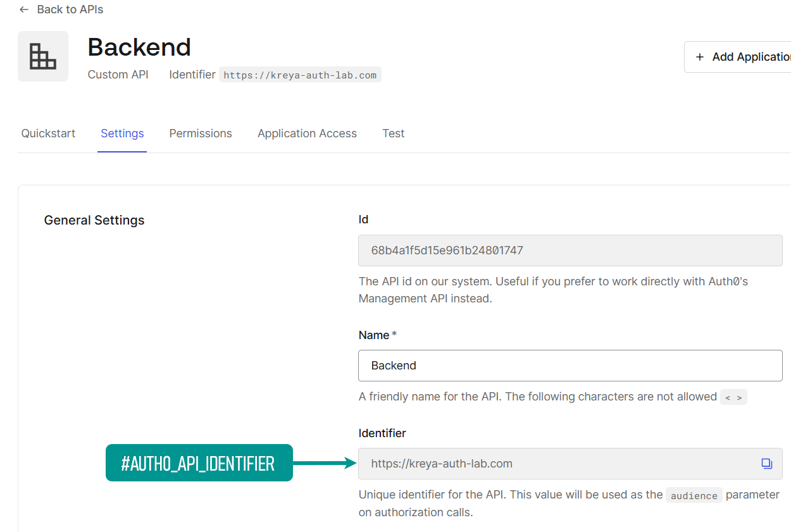This screenshot has width=791, height=532.
Task: Focus the Name input containing Backend
Action: (x=570, y=366)
